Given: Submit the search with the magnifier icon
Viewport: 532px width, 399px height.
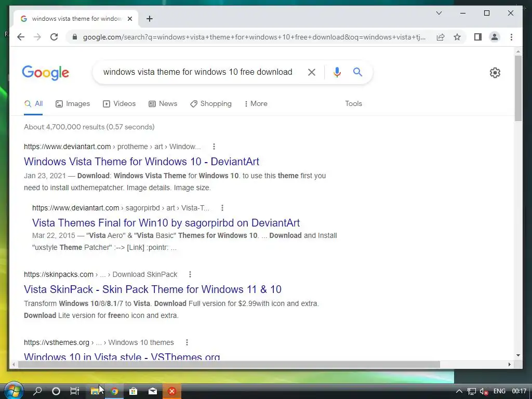Looking at the screenshot, I should click(x=357, y=72).
